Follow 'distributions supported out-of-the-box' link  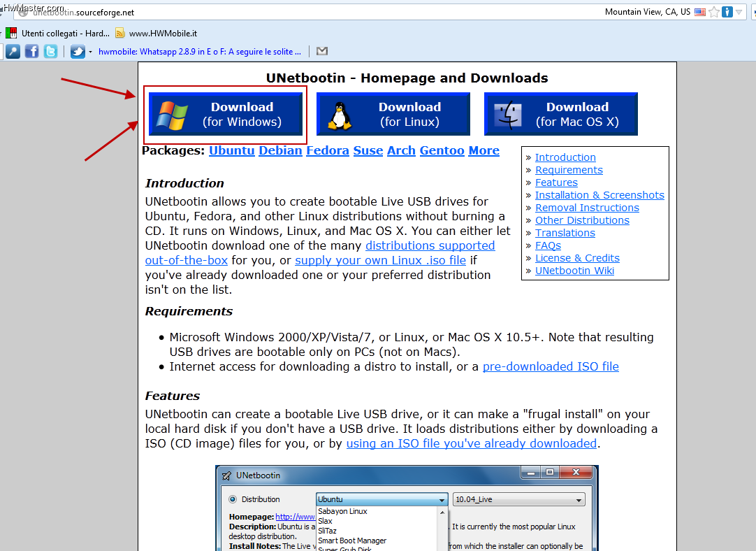[x=430, y=245]
